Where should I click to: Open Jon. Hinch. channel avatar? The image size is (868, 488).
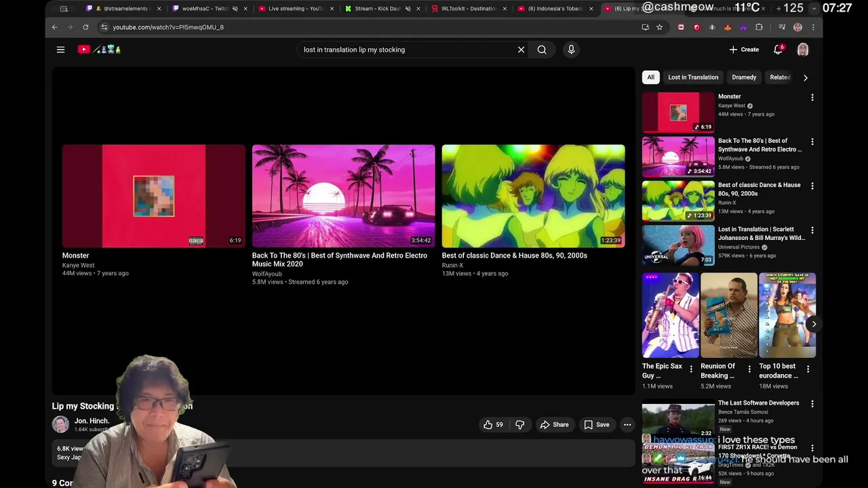click(61, 424)
